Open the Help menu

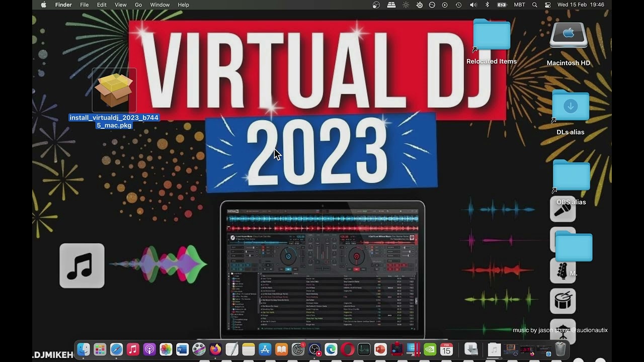pyautogui.click(x=184, y=5)
